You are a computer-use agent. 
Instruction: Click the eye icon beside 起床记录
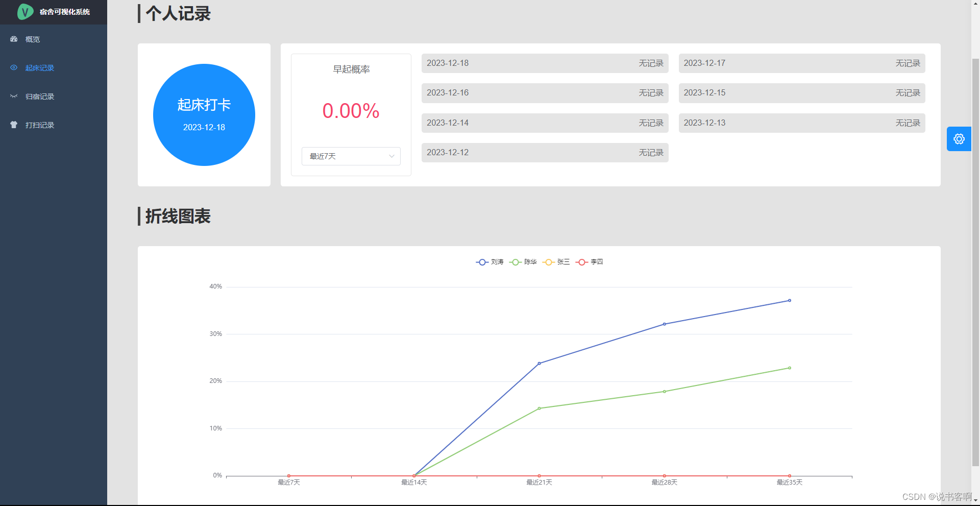pyautogui.click(x=14, y=68)
